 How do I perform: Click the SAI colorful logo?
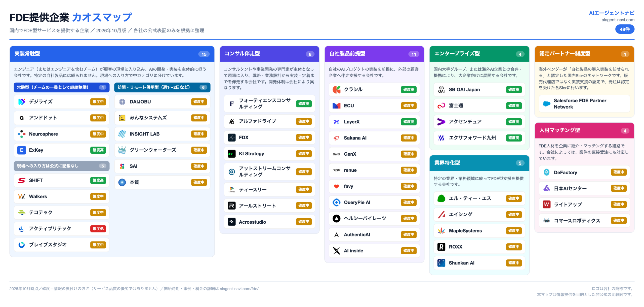[122, 166]
